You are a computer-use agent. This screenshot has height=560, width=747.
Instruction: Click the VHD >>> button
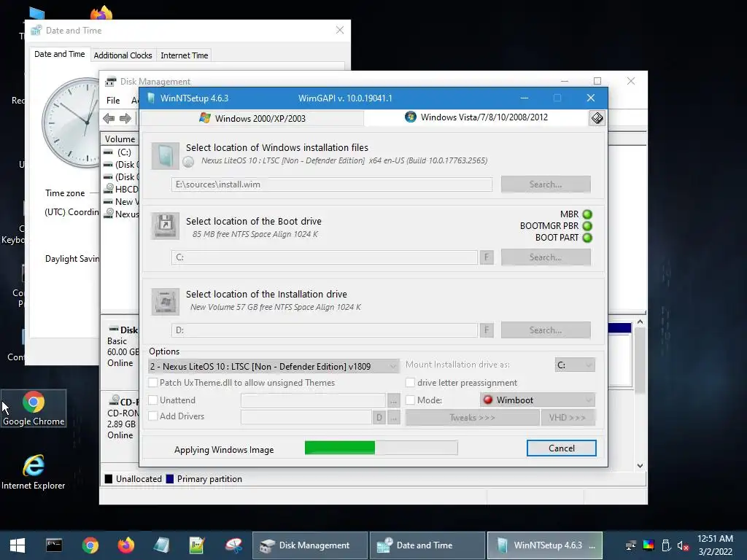(x=568, y=418)
